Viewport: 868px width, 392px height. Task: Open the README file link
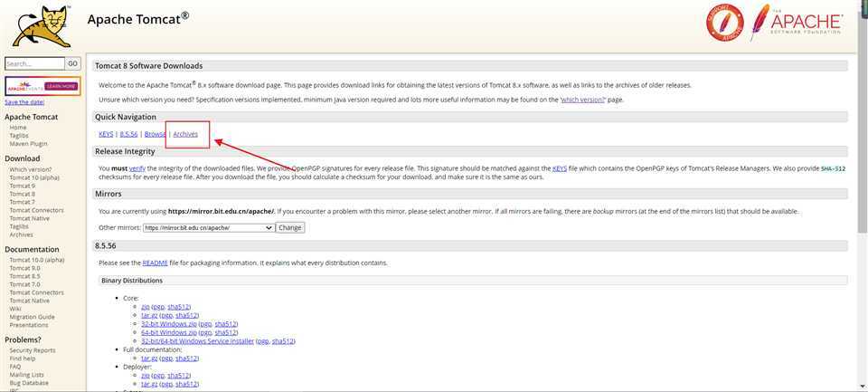pos(155,263)
